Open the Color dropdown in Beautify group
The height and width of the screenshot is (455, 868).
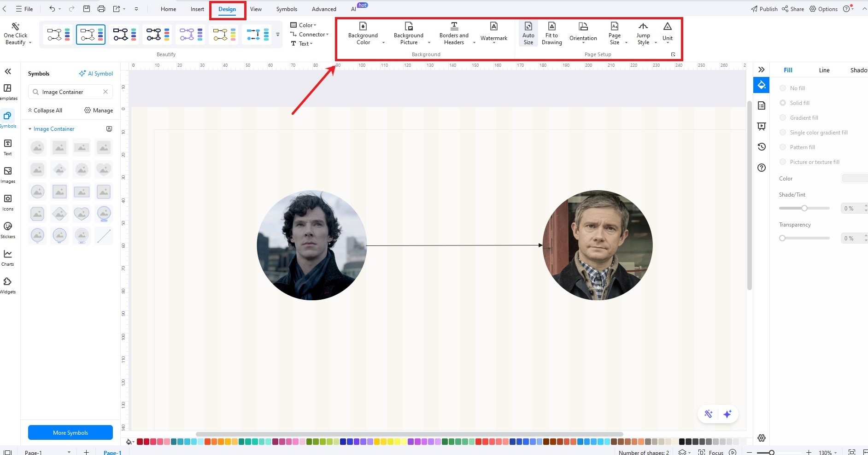click(x=304, y=25)
